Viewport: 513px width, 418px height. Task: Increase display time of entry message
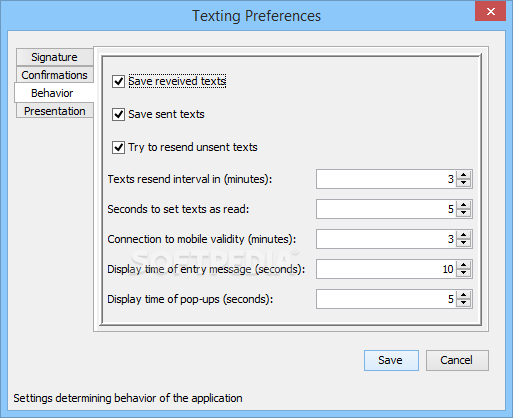[463, 265]
